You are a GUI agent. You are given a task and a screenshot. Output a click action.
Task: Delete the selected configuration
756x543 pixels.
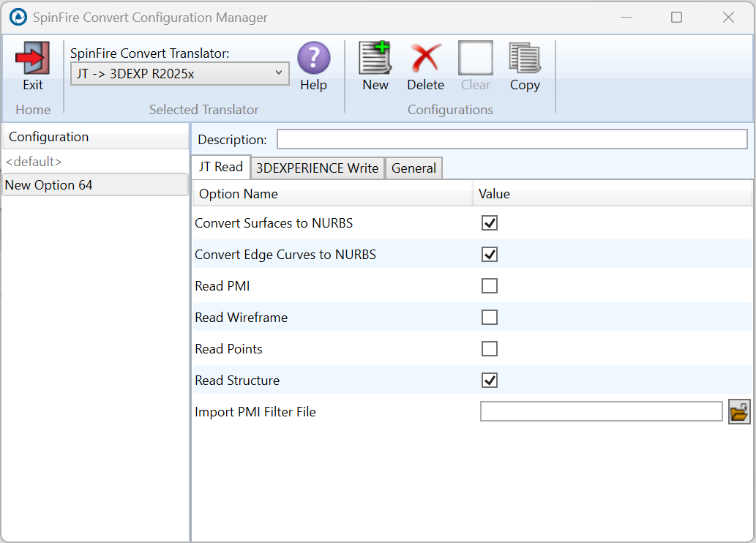[x=426, y=58]
